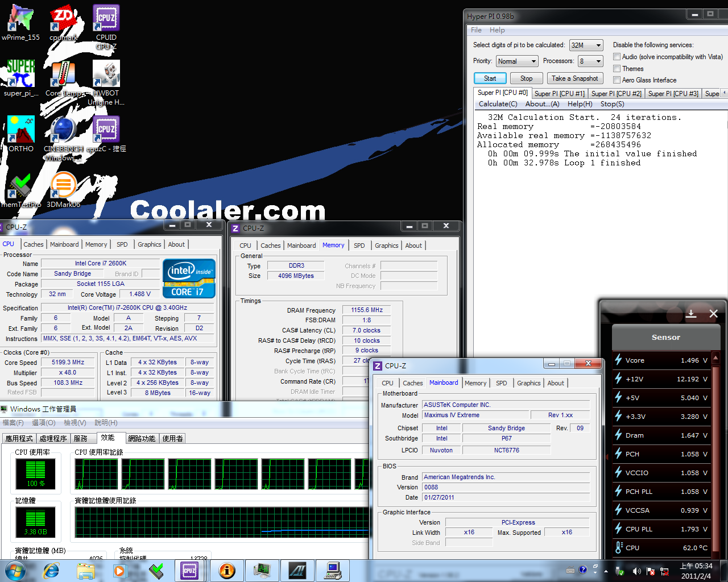Open About...(A) in Super PI menu
The height and width of the screenshot is (582, 728).
pyautogui.click(x=542, y=104)
